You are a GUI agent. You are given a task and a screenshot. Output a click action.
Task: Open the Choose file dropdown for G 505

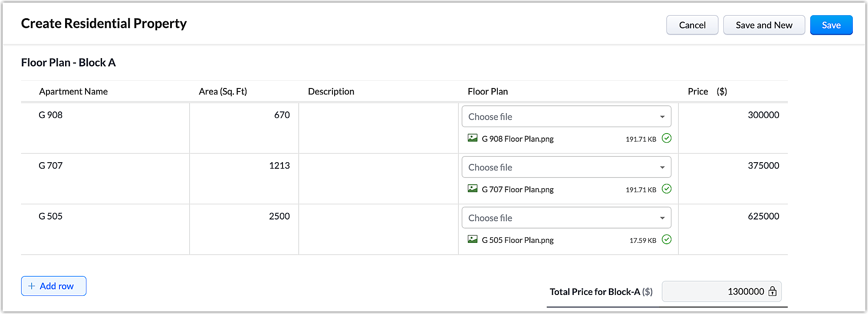566,218
